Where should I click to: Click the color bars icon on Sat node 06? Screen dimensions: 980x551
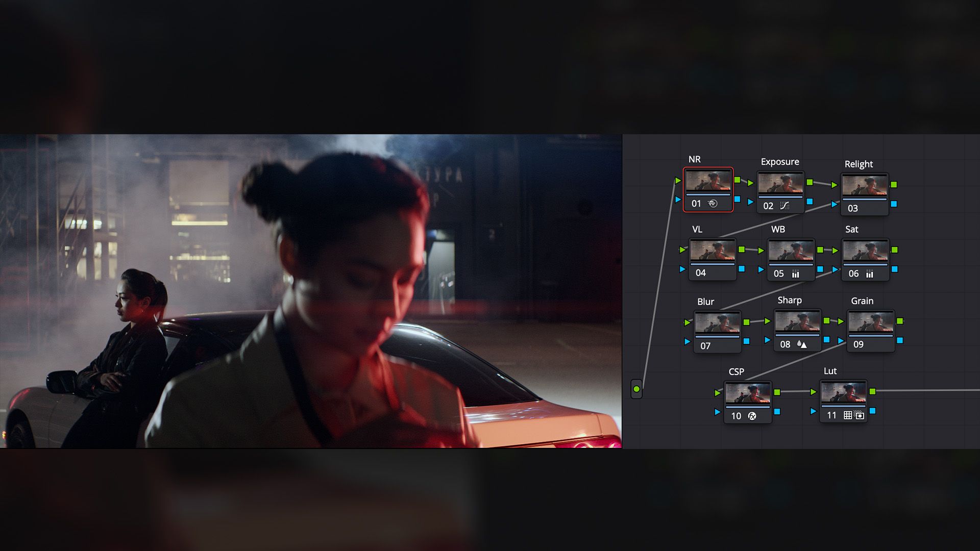coord(870,274)
